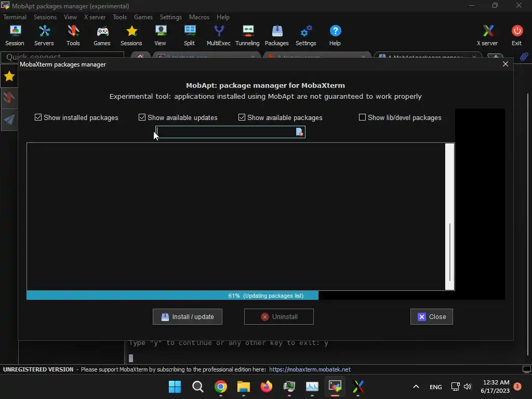Screen dimensions: 532x399
Task: Open Firefox from the taskbar
Action: click(267, 387)
